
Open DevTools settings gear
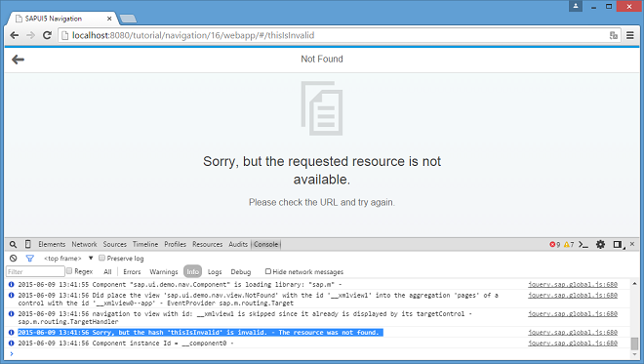(x=600, y=244)
